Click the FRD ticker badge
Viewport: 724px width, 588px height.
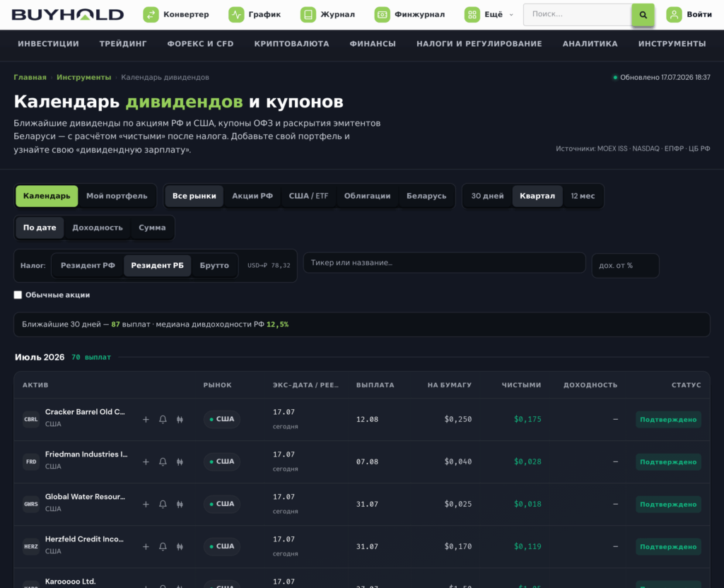pos(31,462)
